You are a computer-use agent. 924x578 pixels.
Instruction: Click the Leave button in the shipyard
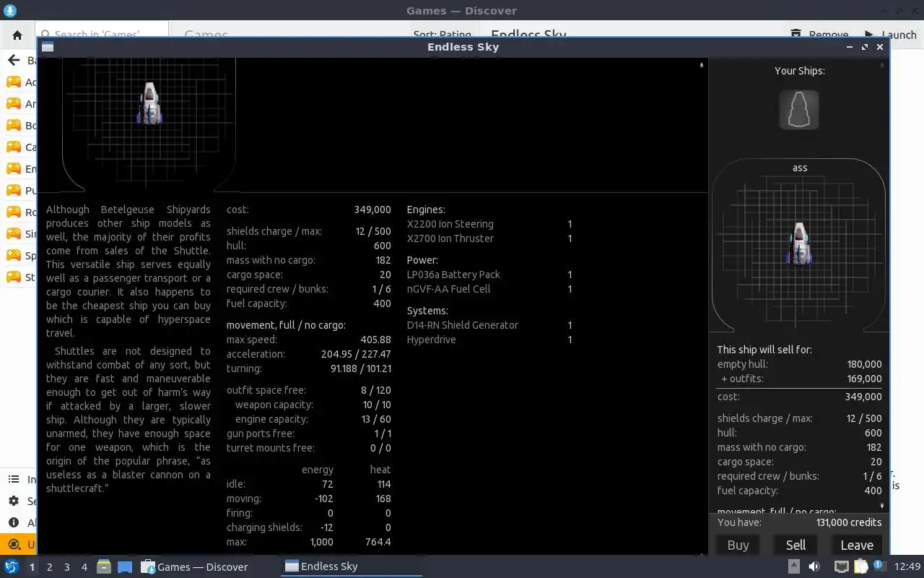click(857, 545)
